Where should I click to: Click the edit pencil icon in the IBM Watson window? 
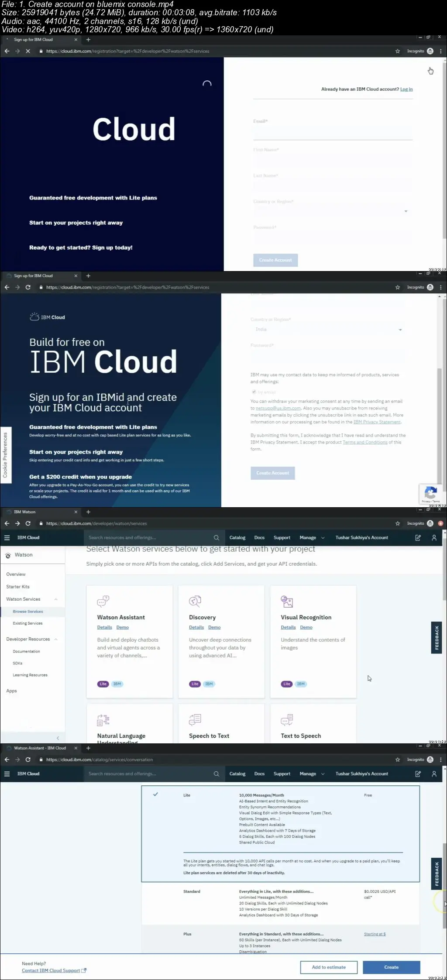click(x=418, y=537)
